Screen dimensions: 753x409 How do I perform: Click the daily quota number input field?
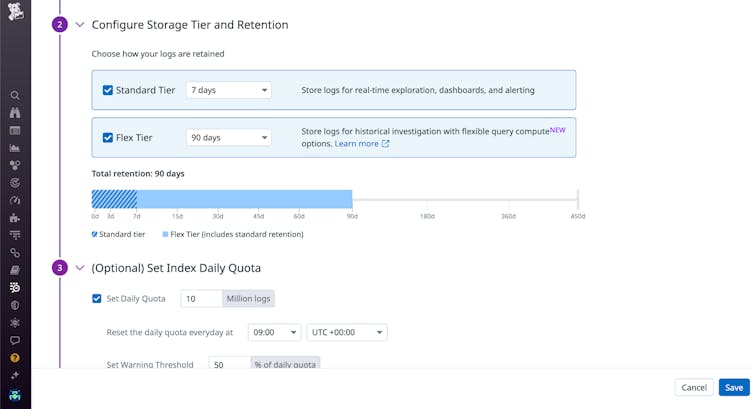coord(201,298)
